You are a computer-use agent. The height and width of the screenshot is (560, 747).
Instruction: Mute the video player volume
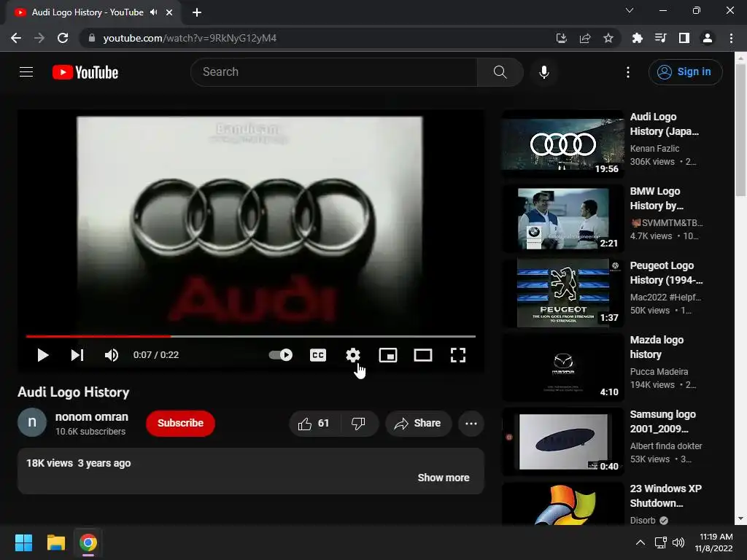click(x=112, y=355)
